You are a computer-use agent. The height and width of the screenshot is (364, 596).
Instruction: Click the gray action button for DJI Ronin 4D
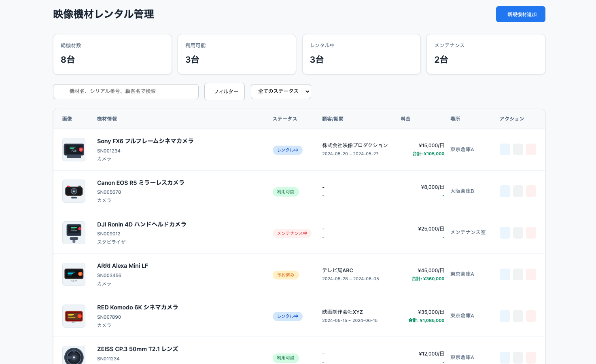coord(518,233)
